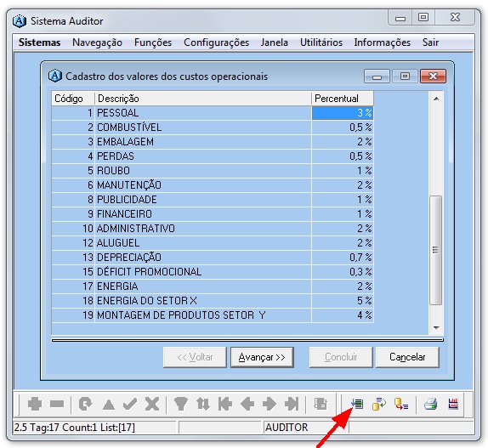Screen dimensions: 488x448
Task: Click the grayed plus add-record icon
Action: 35,404
